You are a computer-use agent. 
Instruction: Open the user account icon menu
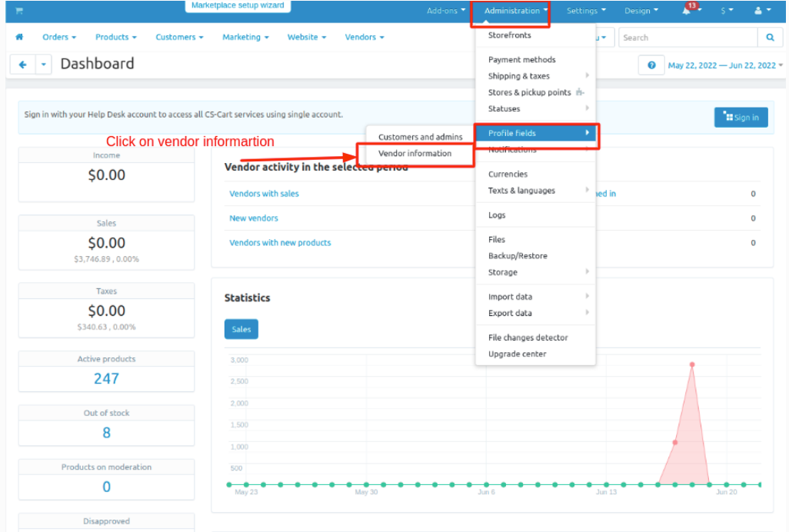[761, 11]
